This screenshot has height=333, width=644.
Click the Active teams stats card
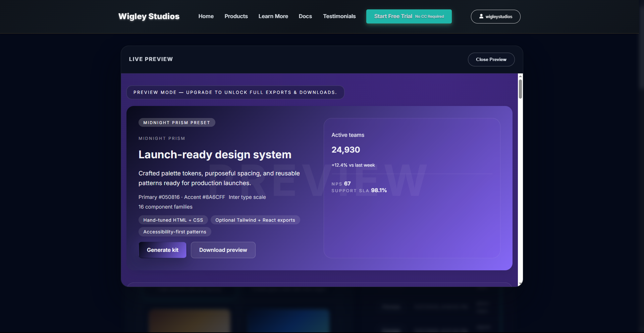[412, 188]
